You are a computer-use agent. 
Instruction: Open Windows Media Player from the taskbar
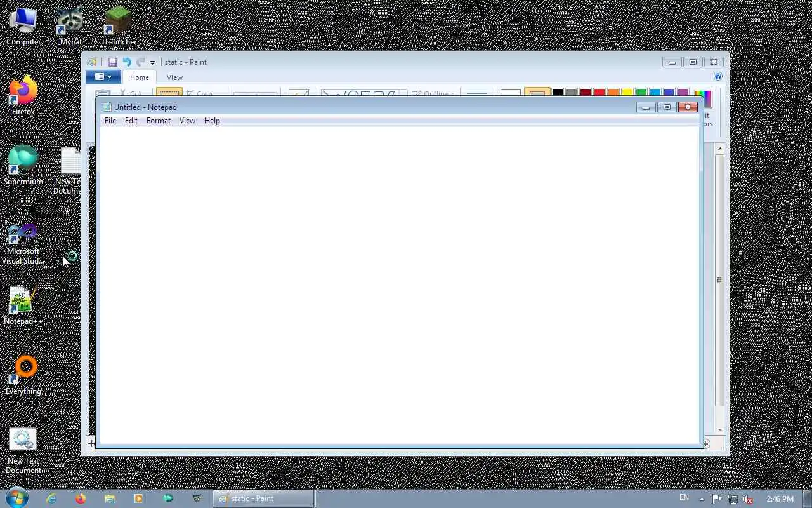coord(139,498)
